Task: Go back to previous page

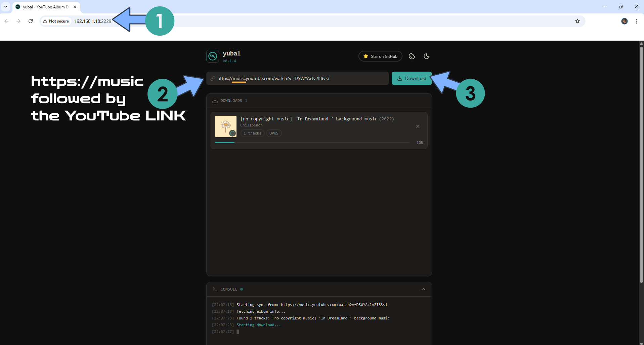Action: pos(6,21)
